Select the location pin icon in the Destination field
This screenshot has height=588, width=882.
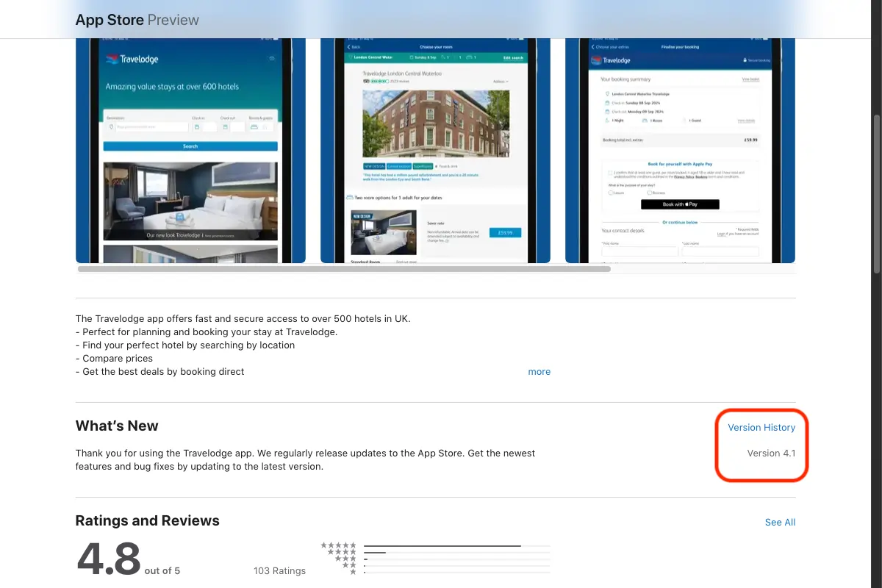112,126
